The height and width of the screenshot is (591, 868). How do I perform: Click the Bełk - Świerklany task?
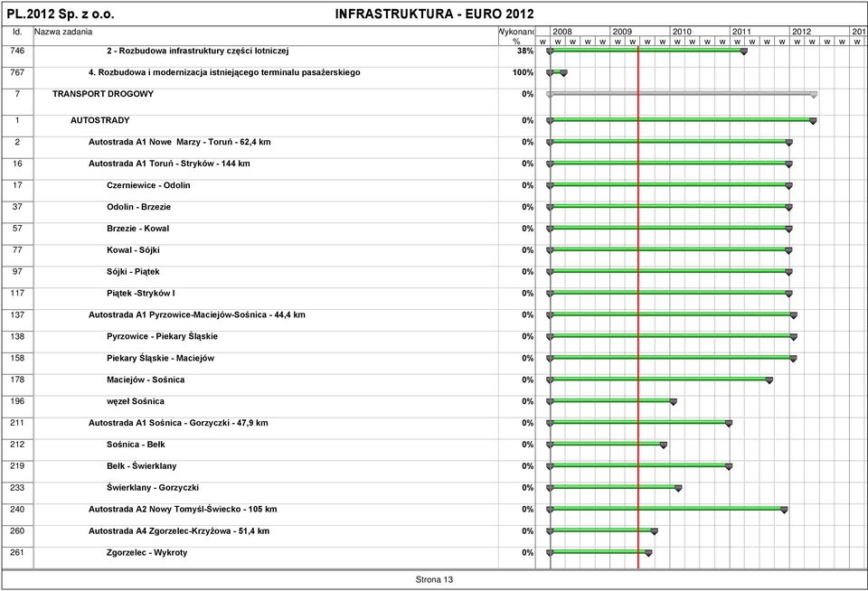click(x=141, y=466)
